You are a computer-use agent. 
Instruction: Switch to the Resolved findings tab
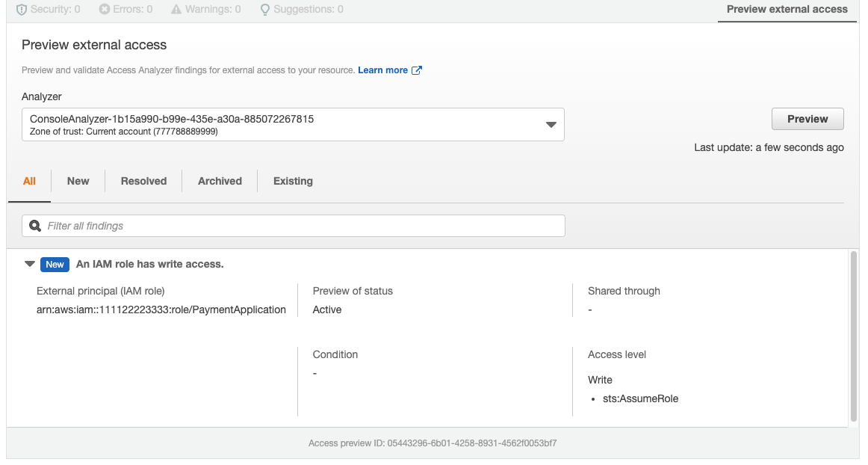coord(143,181)
